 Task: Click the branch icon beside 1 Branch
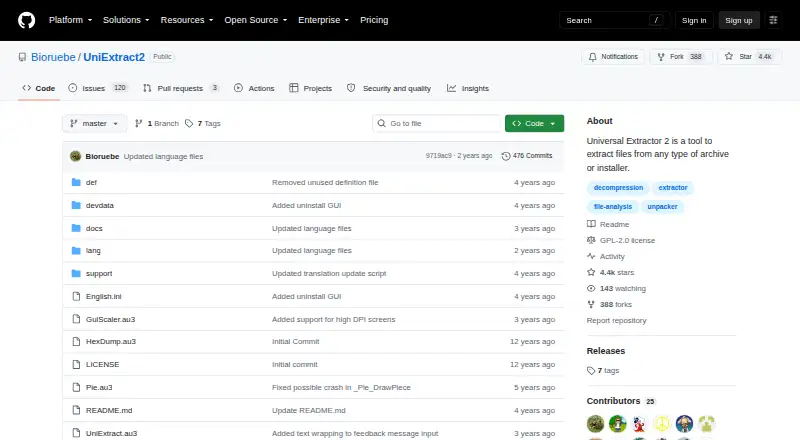(138, 124)
